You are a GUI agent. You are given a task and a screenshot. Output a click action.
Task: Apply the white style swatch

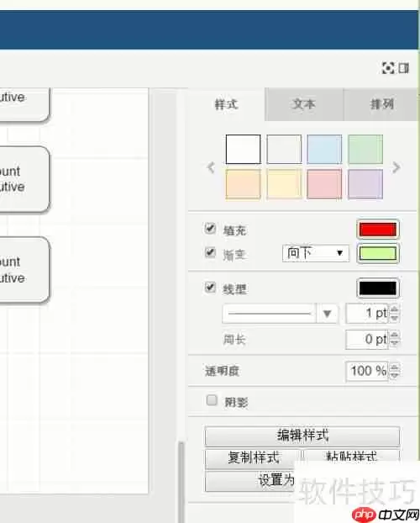(243, 149)
